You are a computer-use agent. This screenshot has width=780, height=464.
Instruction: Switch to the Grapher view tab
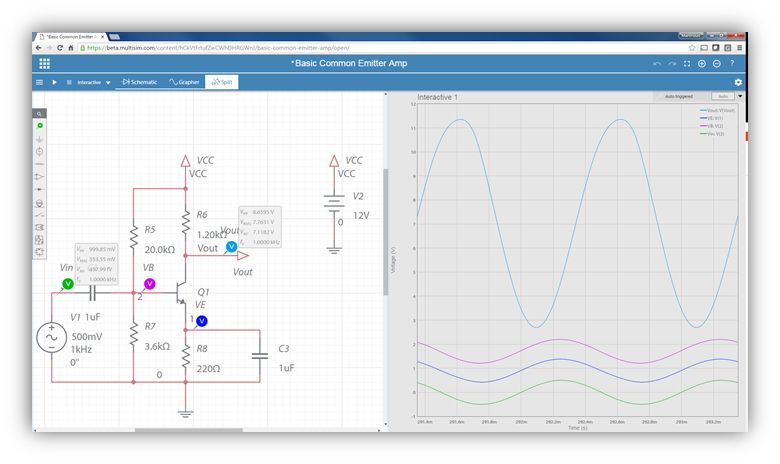tap(184, 82)
